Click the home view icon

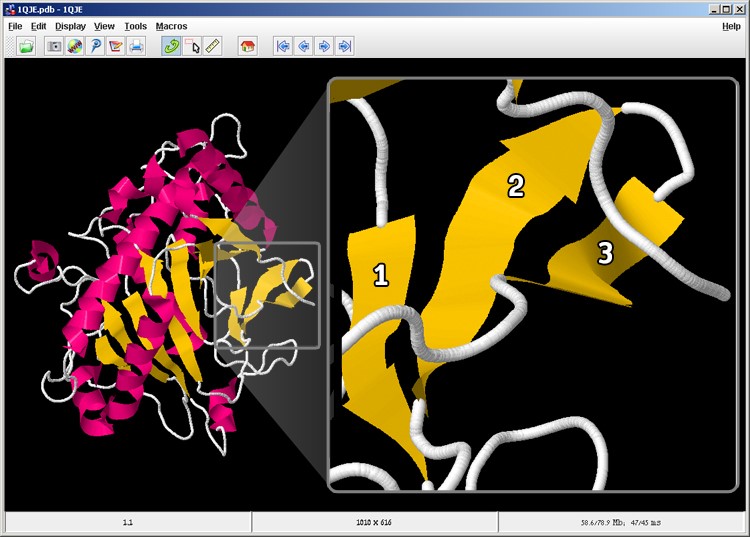pos(247,46)
